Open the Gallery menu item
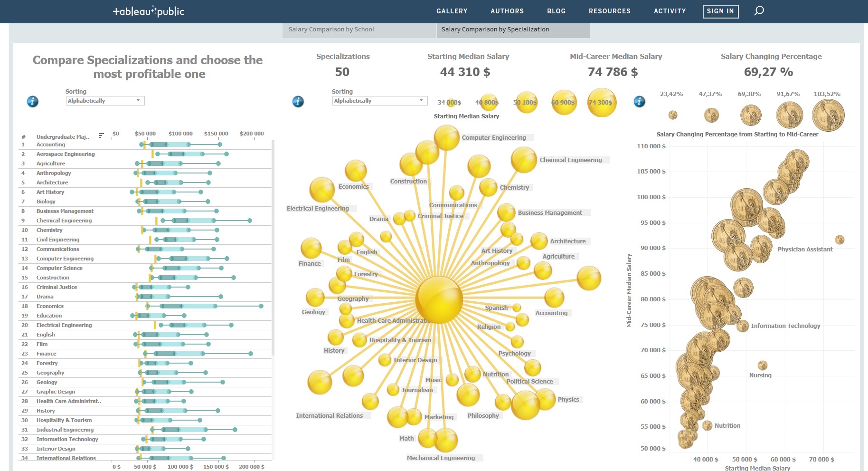The width and height of the screenshot is (868, 471). coord(452,11)
